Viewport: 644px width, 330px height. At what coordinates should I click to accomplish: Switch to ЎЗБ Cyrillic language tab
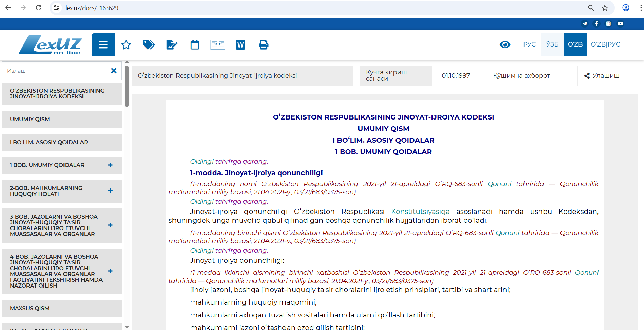(x=552, y=44)
